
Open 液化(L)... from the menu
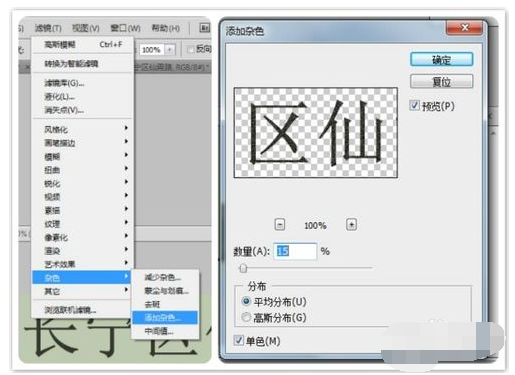click(83, 97)
